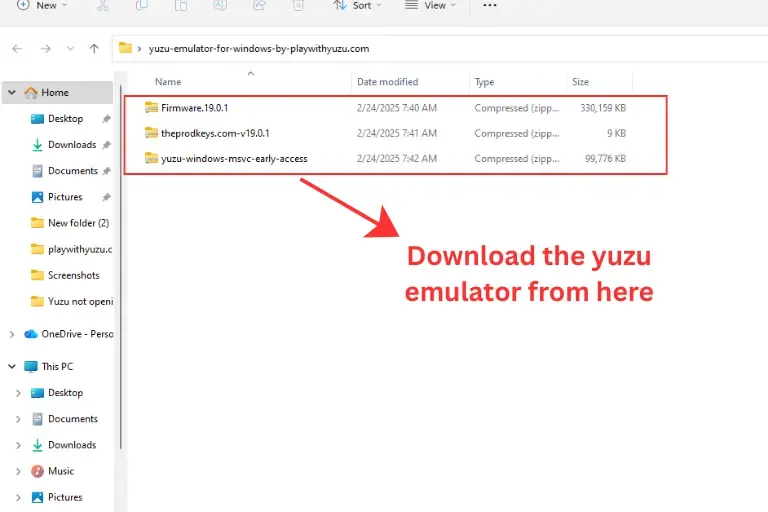
Task: Open the Sort dropdown
Action: pyautogui.click(x=357, y=5)
